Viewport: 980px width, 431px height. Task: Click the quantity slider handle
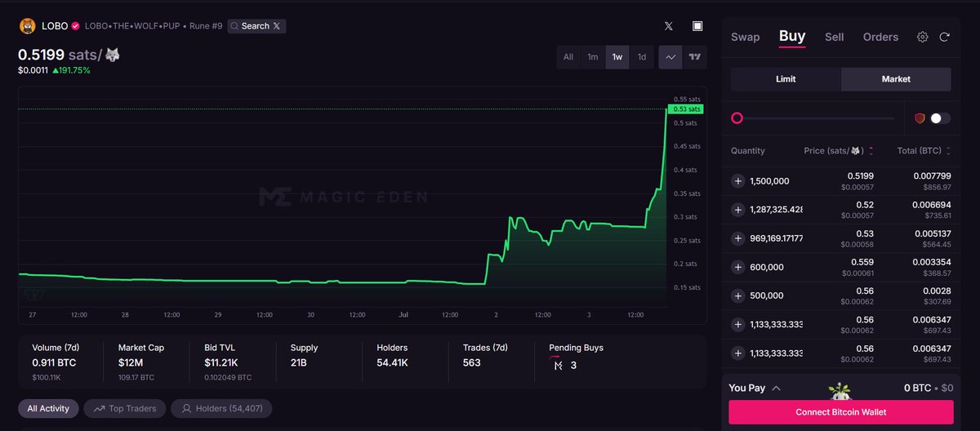(737, 118)
